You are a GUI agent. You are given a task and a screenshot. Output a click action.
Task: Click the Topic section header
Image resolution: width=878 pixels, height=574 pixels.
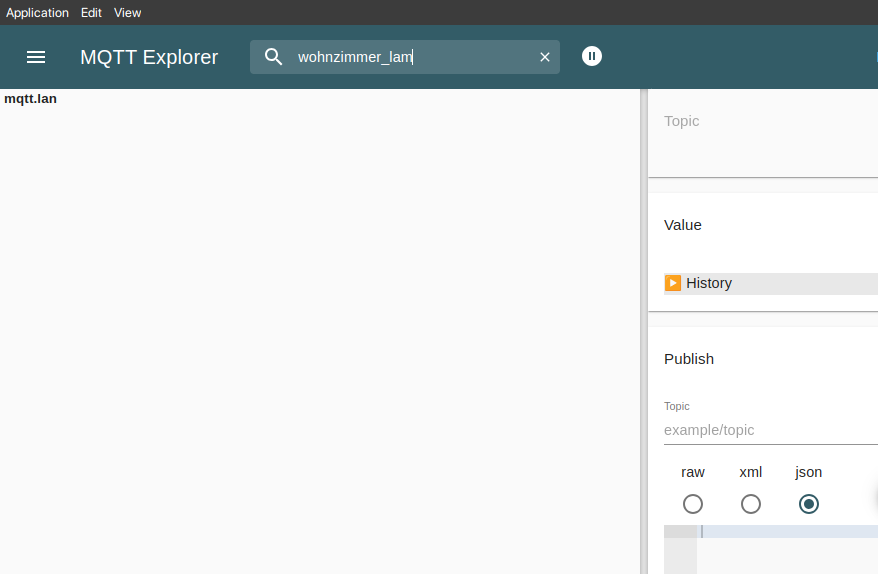(681, 121)
